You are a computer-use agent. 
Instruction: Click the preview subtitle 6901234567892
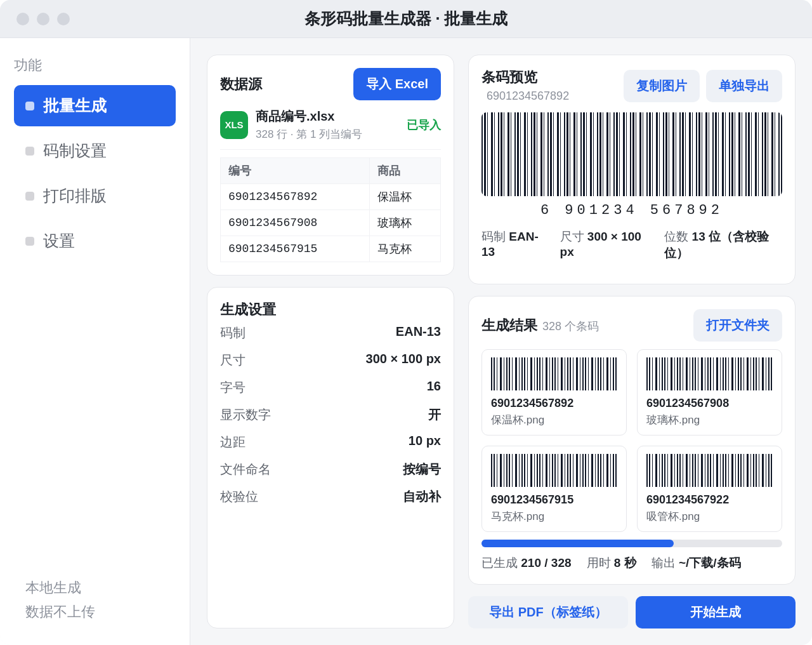click(x=528, y=96)
